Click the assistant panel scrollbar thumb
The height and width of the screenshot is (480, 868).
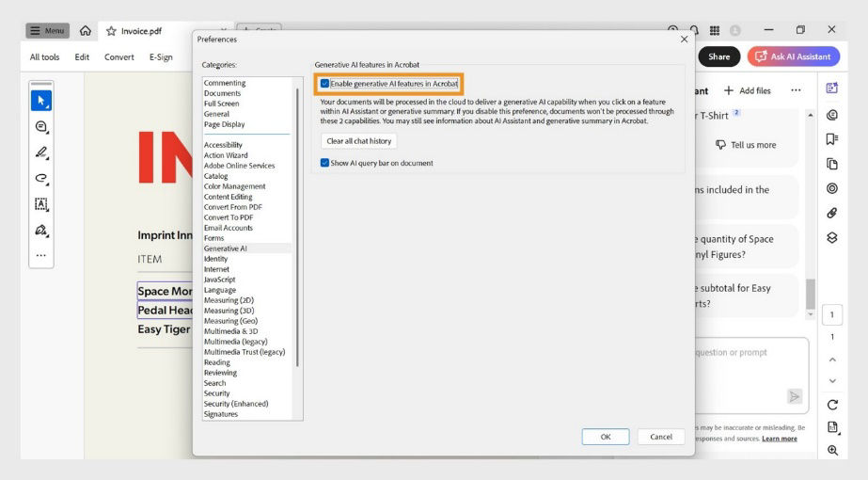(811, 294)
